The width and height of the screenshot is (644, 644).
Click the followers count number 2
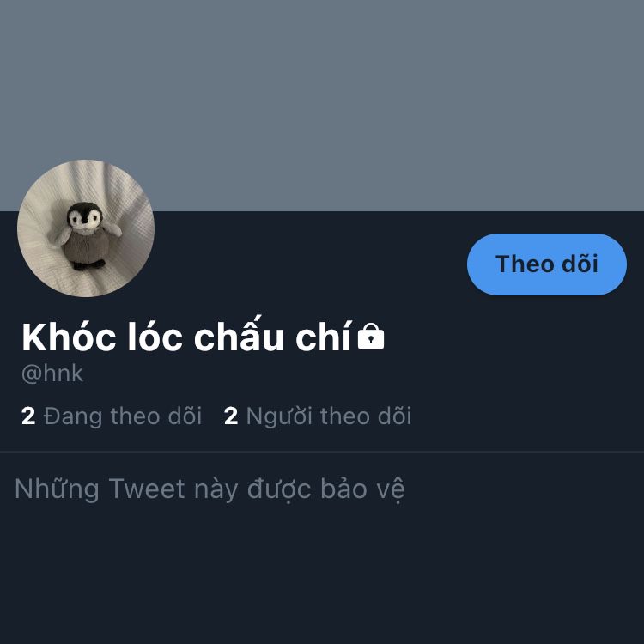[x=231, y=416]
